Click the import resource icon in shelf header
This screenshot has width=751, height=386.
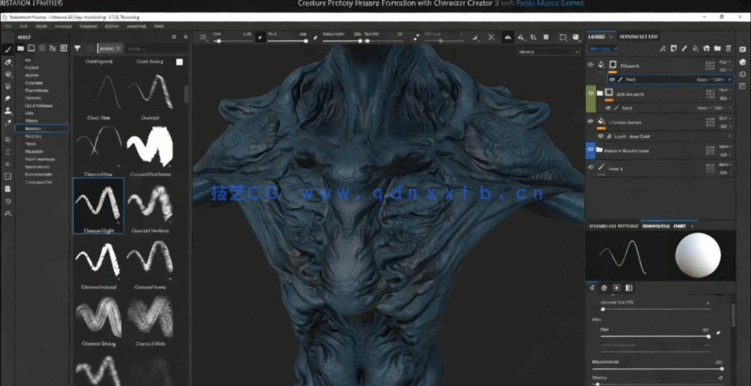click(x=63, y=48)
